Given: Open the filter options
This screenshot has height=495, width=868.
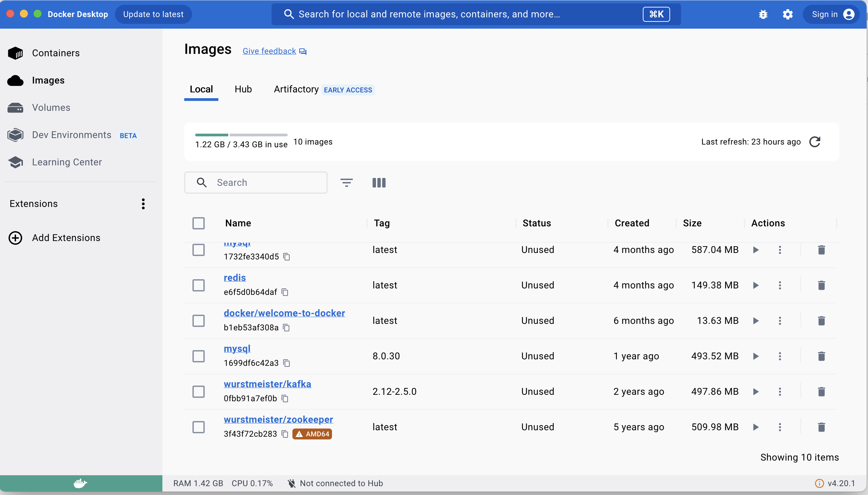Looking at the screenshot, I should pyautogui.click(x=347, y=183).
